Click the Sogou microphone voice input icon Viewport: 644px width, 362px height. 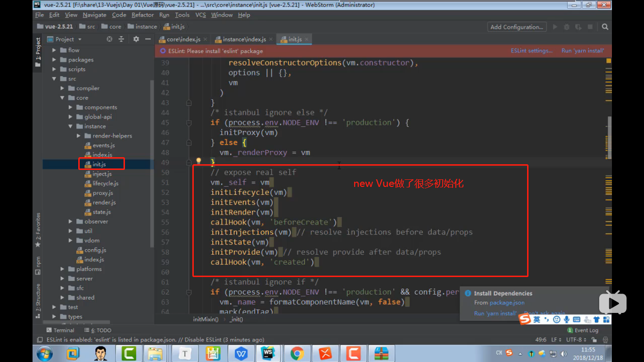567,320
